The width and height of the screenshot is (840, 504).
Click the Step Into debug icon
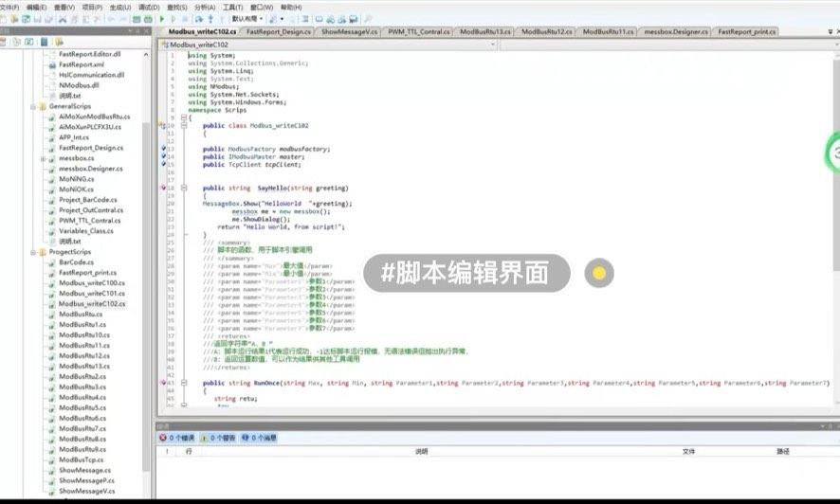(x=210, y=19)
